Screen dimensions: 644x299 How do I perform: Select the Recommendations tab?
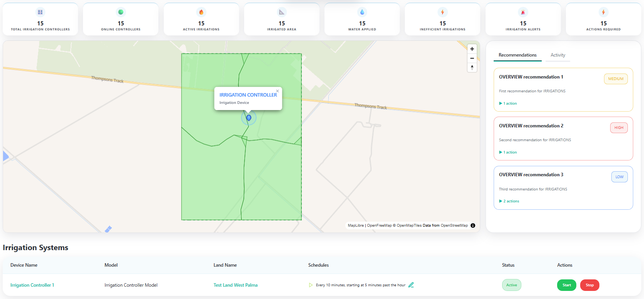point(518,55)
